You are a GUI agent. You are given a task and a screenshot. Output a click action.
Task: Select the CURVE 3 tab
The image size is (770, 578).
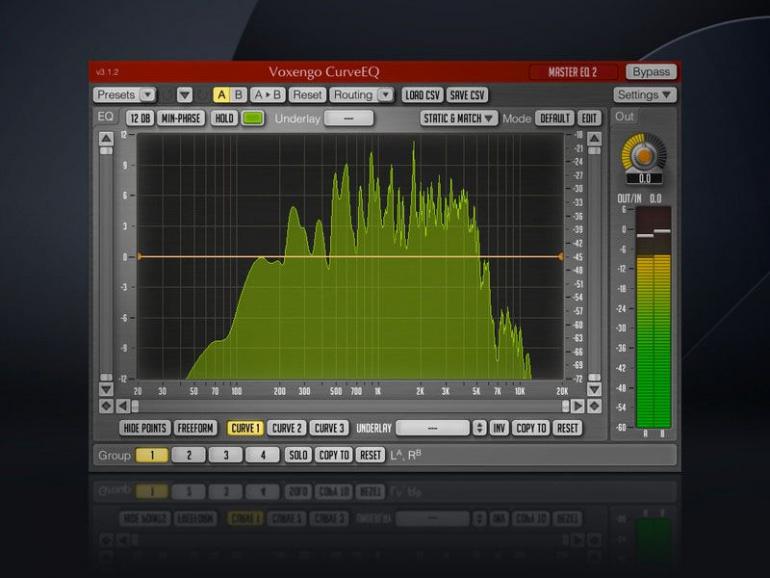point(329,428)
